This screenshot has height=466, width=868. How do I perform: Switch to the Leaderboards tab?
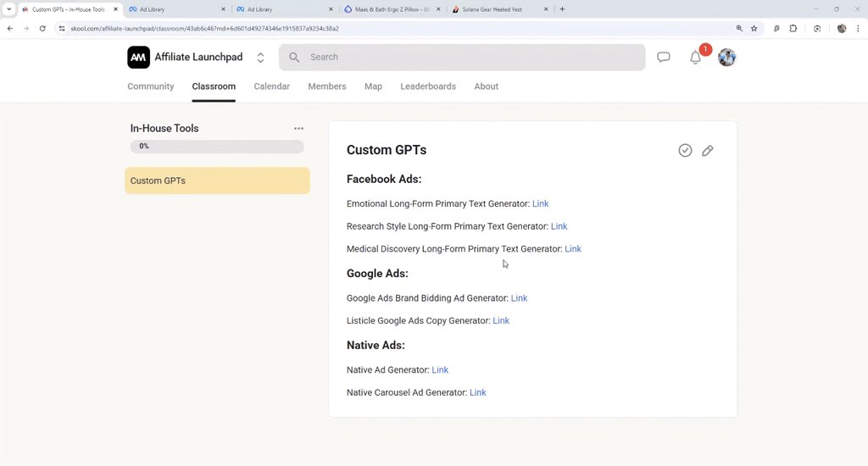(x=428, y=86)
